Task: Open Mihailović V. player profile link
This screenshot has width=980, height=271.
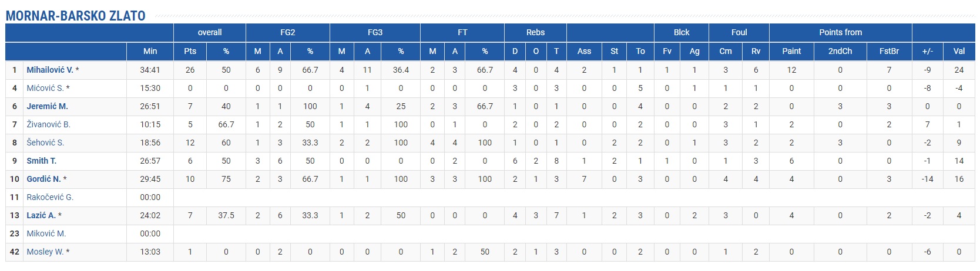Action: click(49, 70)
